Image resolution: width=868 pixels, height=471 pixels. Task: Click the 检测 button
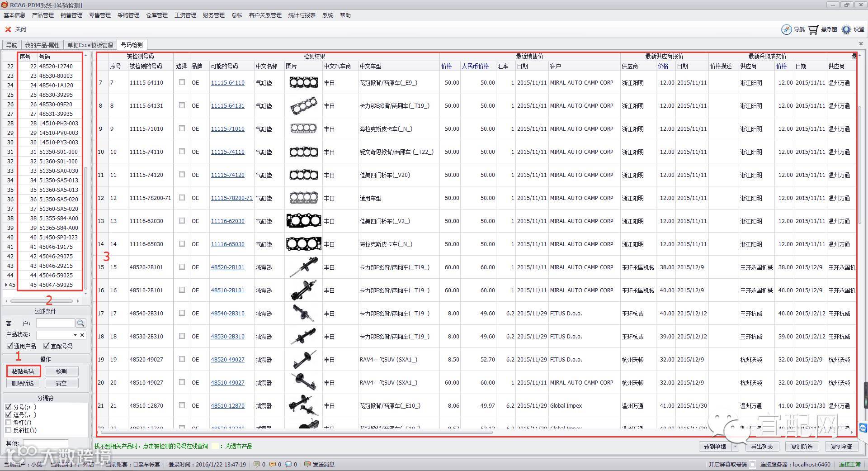coord(61,371)
